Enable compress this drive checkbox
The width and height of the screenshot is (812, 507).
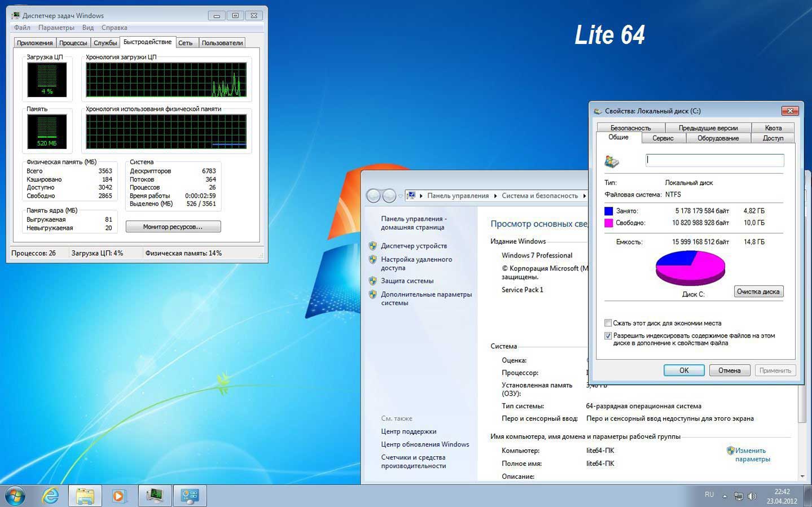tap(608, 323)
